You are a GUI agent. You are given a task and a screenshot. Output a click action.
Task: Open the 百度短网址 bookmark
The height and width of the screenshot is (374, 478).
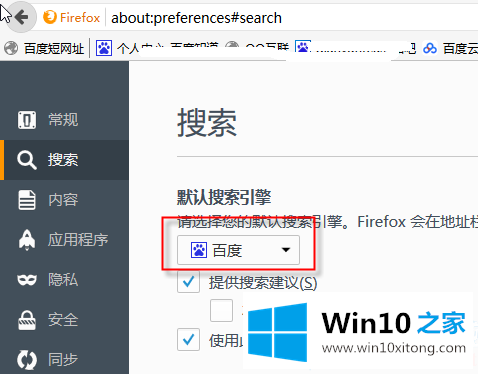tap(44, 48)
